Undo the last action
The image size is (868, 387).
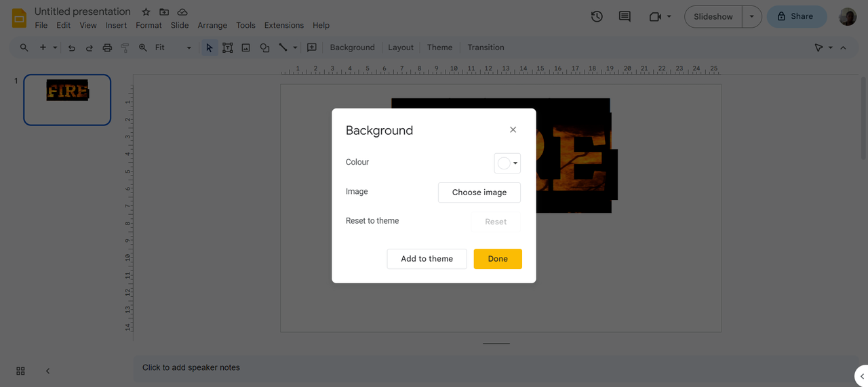(71, 47)
